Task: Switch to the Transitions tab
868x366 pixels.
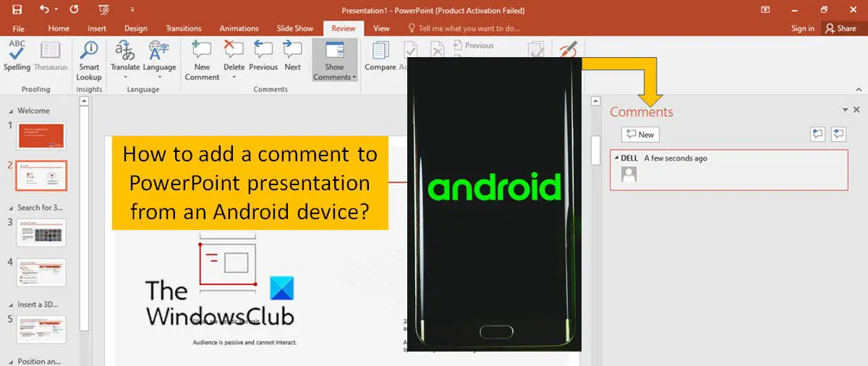Action: coord(184,28)
